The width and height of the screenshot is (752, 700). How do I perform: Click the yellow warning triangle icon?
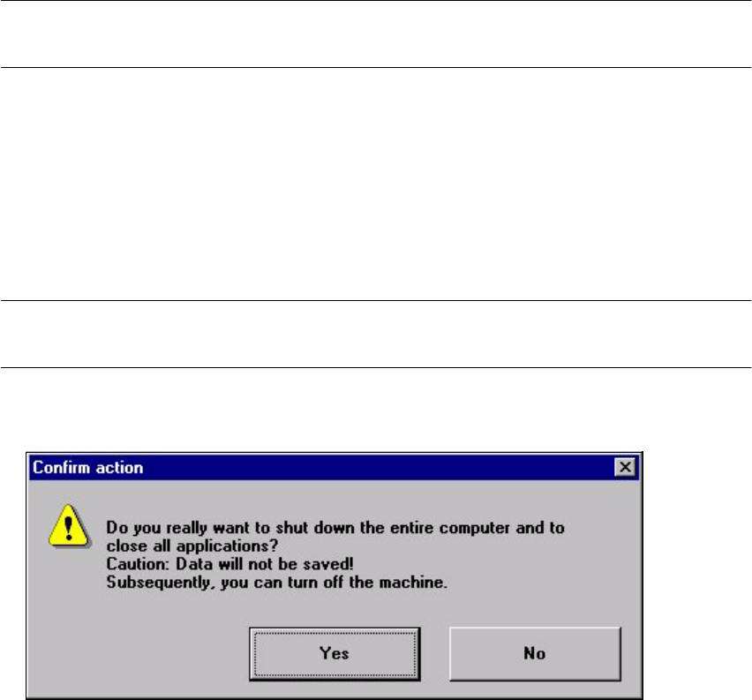pos(69,526)
